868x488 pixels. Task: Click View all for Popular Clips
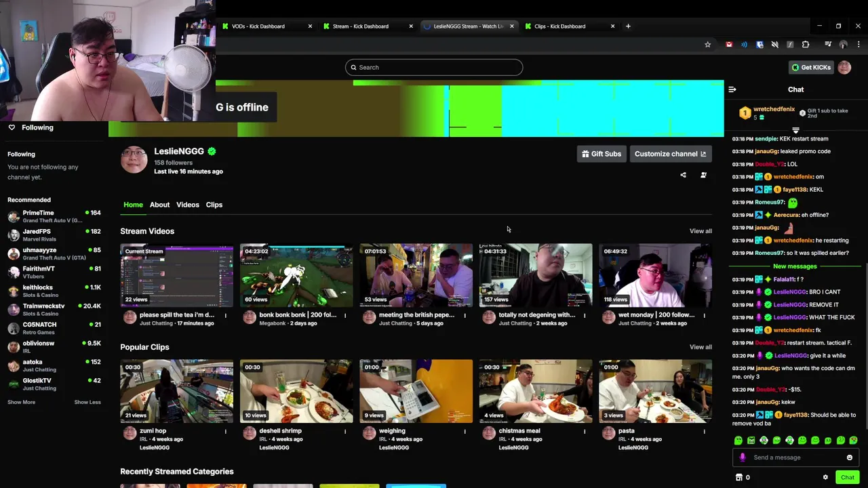[701, 347]
